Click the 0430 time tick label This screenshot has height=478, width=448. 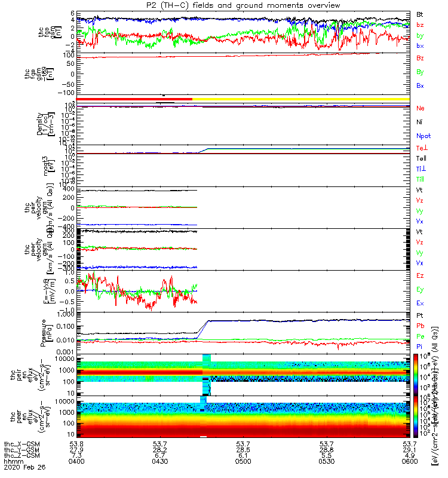coord(159,461)
